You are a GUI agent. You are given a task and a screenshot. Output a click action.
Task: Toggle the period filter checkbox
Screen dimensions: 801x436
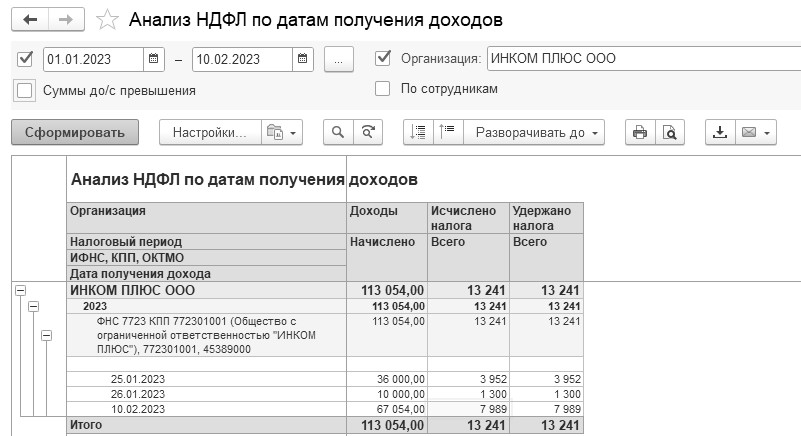[25, 59]
